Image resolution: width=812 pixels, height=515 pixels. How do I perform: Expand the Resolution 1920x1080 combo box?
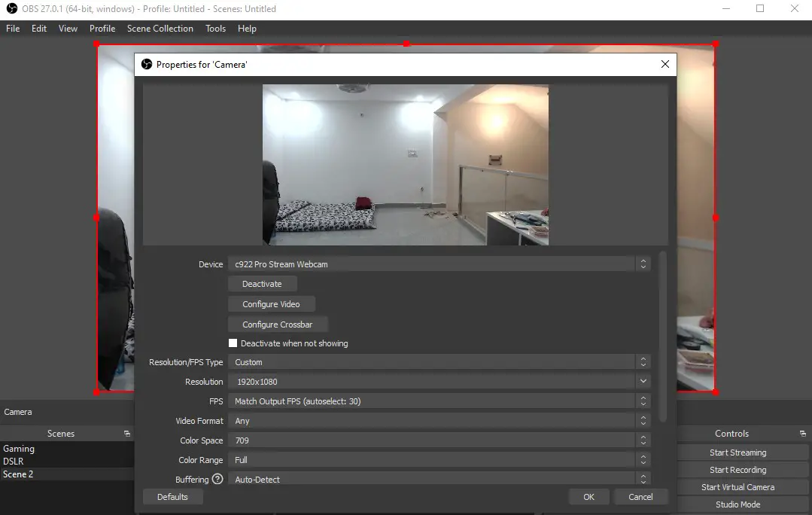[x=439, y=381]
